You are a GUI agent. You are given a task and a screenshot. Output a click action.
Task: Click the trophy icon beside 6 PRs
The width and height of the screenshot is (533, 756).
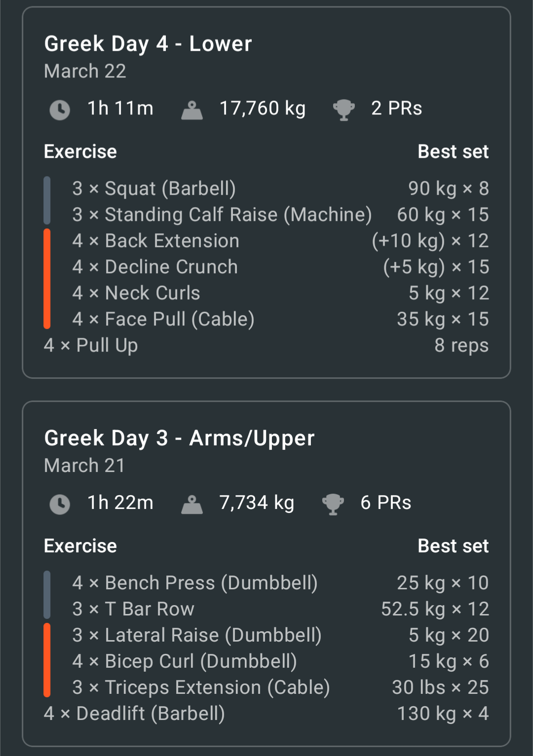point(333,504)
